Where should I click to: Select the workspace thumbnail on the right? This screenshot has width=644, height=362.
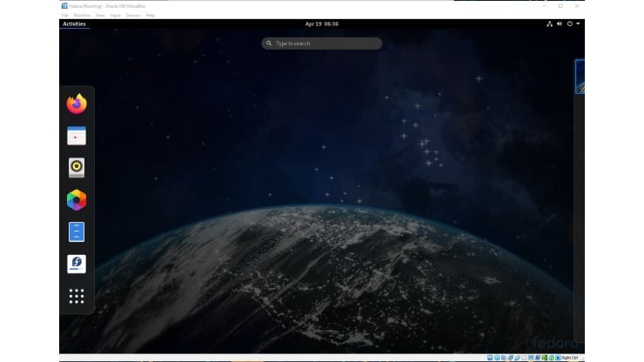(x=580, y=77)
